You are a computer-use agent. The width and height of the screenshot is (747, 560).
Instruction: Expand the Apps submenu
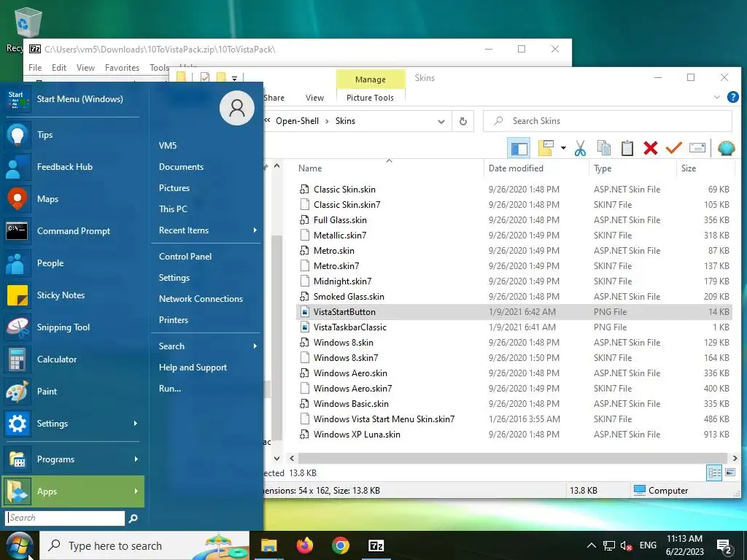click(x=73, y=491)
